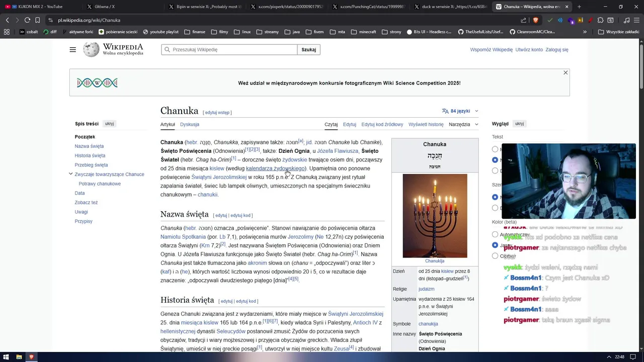Reload the page with the refresh icon
Viewport: 644px width, 362px height.
coord(27,20)
